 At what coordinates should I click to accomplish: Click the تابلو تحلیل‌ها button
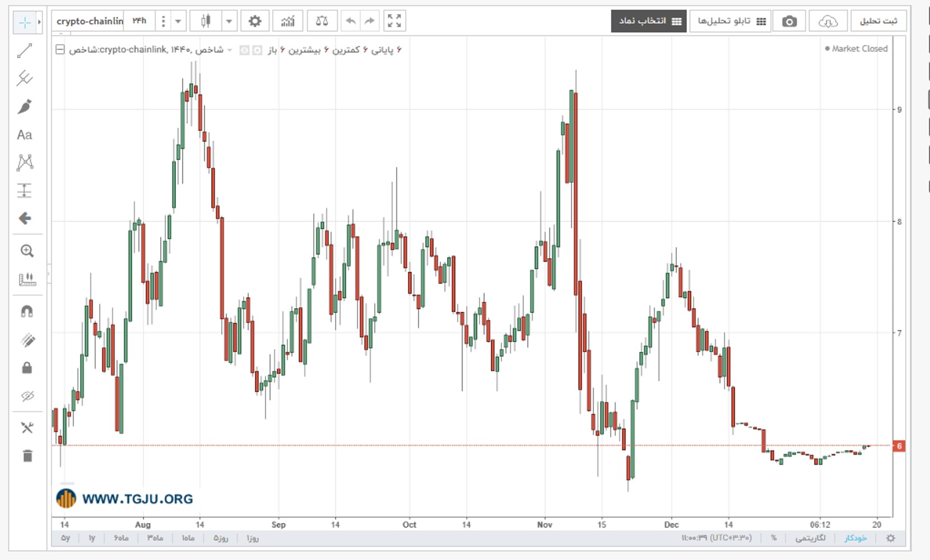[x=731, y=21]
